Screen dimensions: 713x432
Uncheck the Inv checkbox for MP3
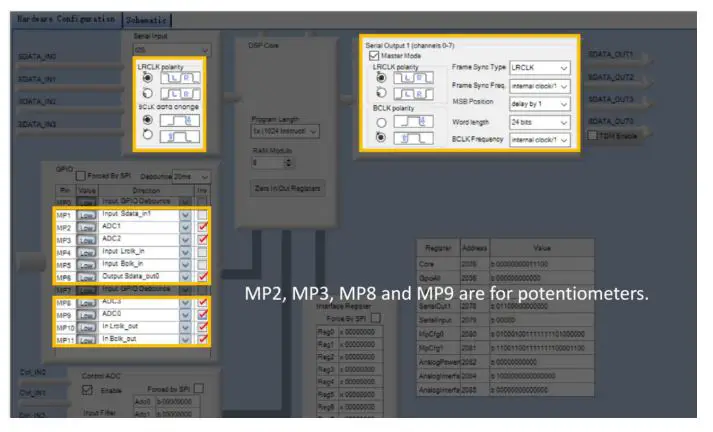(x=202, y=239)
